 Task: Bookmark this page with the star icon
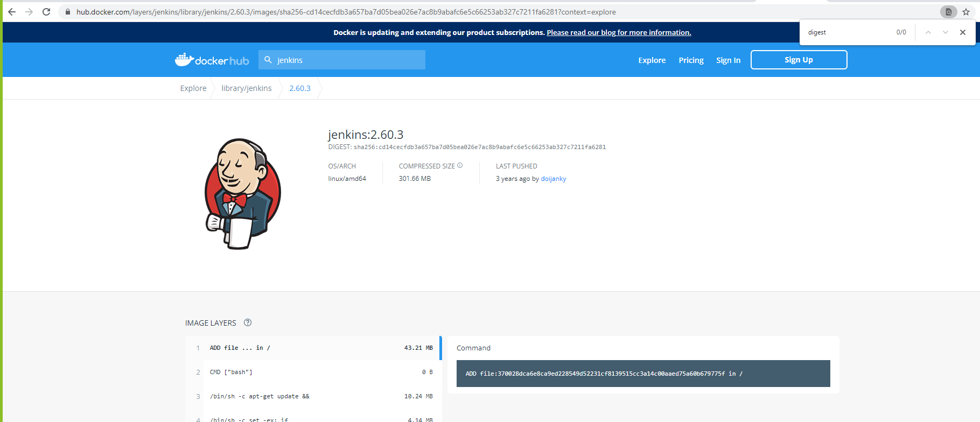(x=966, y=12)
